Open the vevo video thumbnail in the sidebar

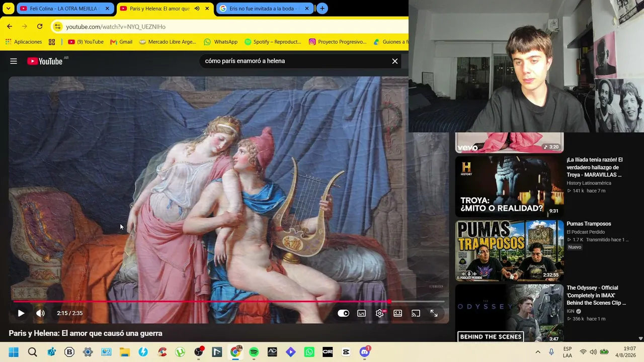pos(509,143)
